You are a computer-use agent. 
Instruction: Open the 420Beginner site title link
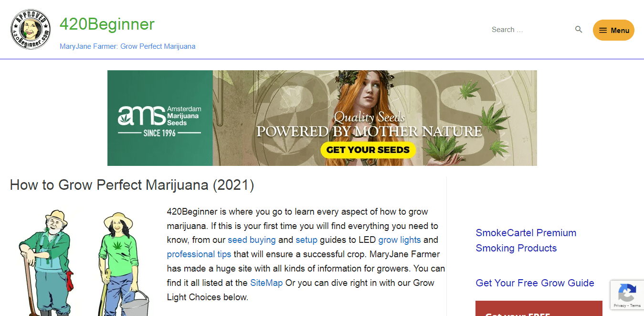click(x=107, y=24)
